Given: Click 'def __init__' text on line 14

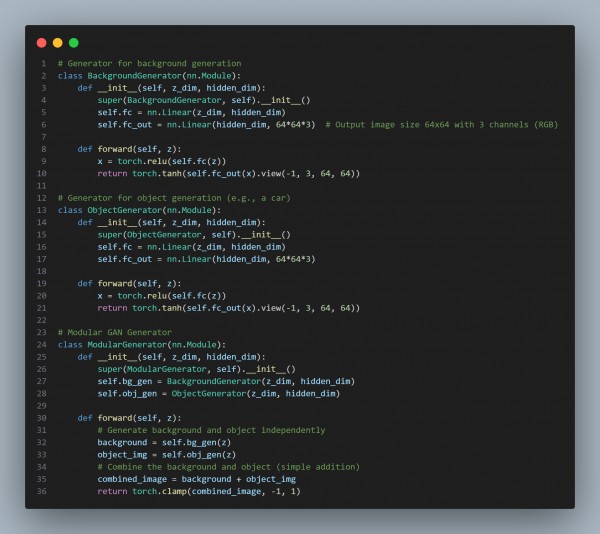Looking at the screenshot, I should tap(107, 223).
